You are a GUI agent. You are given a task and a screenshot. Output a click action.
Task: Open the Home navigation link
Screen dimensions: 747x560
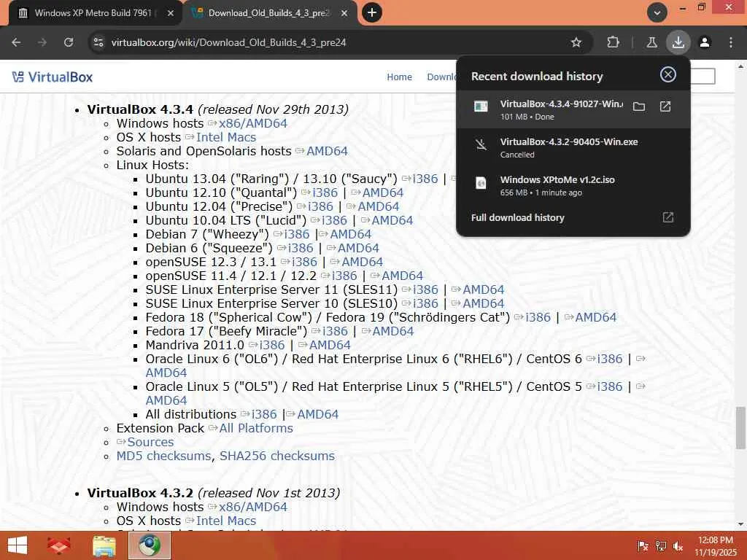399,77
